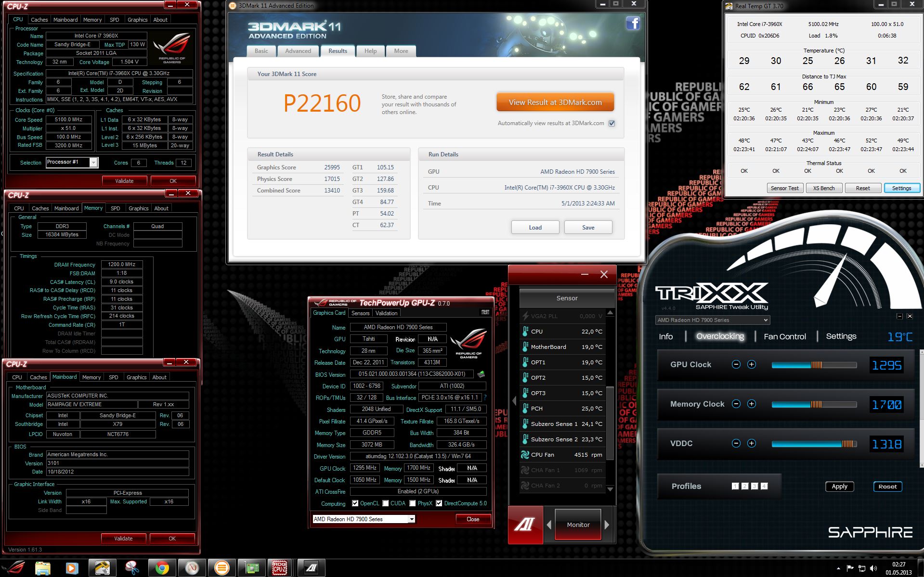
Task: Click View Result at 3DMark.com button
Action: pos(555,103)
